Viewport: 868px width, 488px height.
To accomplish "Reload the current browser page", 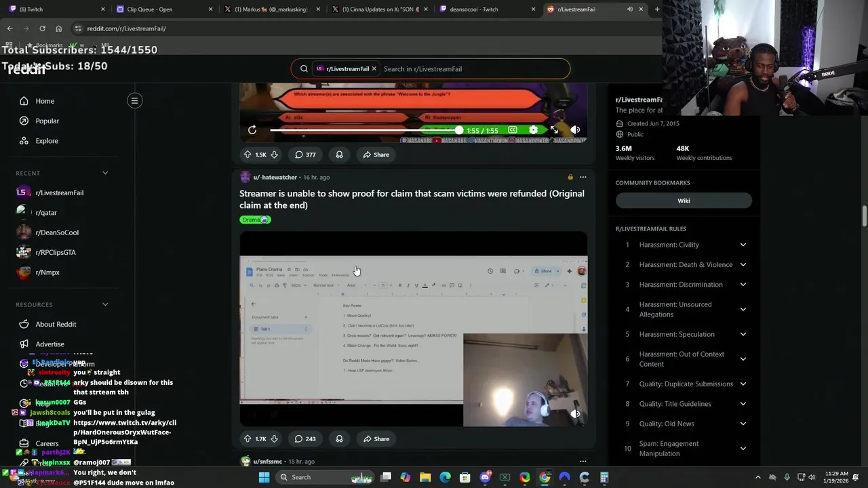I will [x=42, y=28].
